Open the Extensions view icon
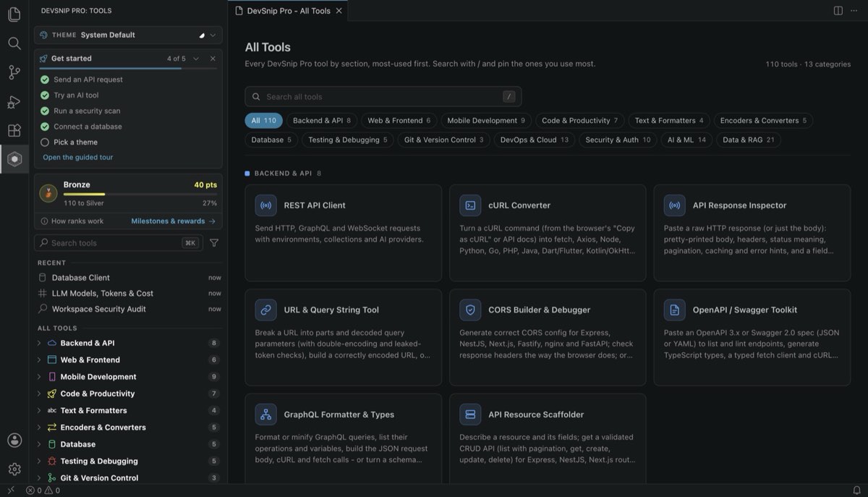This screenshot has height=497, width=868. 14,130
